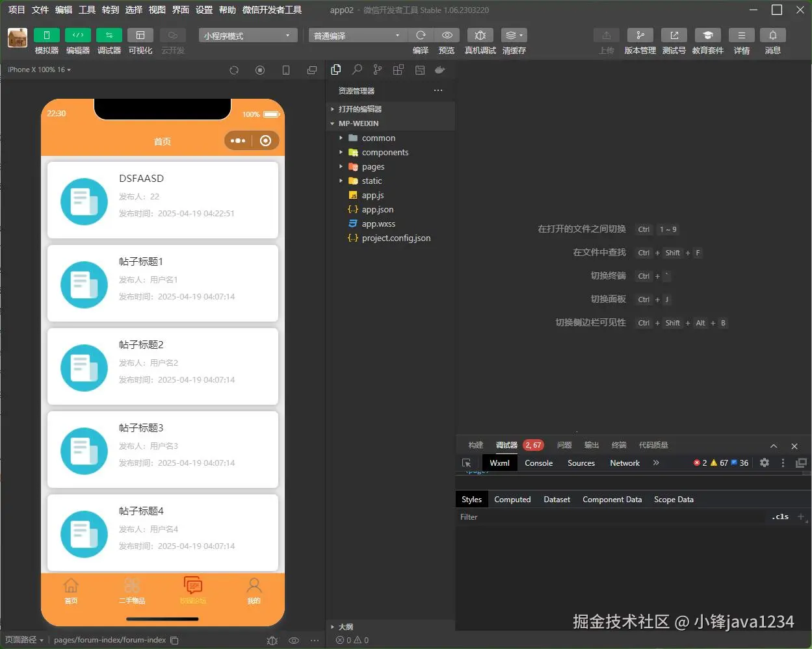Viewport: 812px width, 649px height.
Task: Open the Docker whale sidebar icon
Action: (440, 70)
